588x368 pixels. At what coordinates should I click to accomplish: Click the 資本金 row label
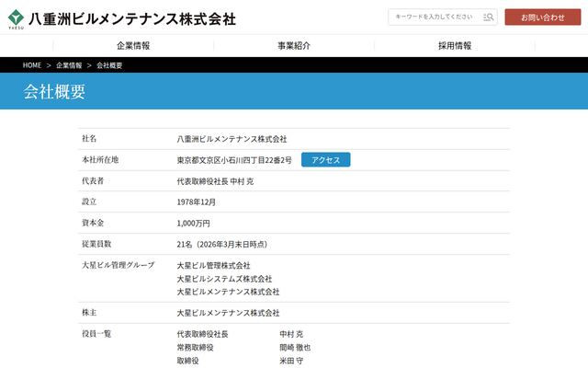click(x=93, y=223)
